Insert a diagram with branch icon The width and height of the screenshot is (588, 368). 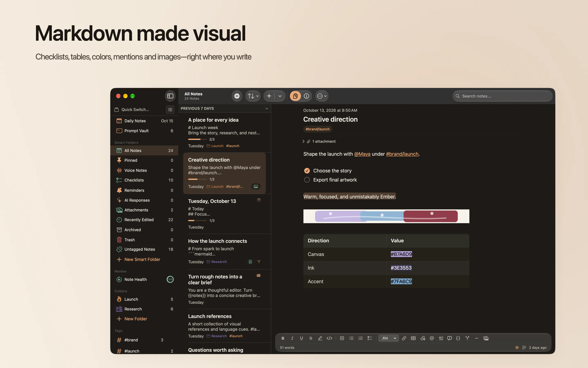pos(467,338)
